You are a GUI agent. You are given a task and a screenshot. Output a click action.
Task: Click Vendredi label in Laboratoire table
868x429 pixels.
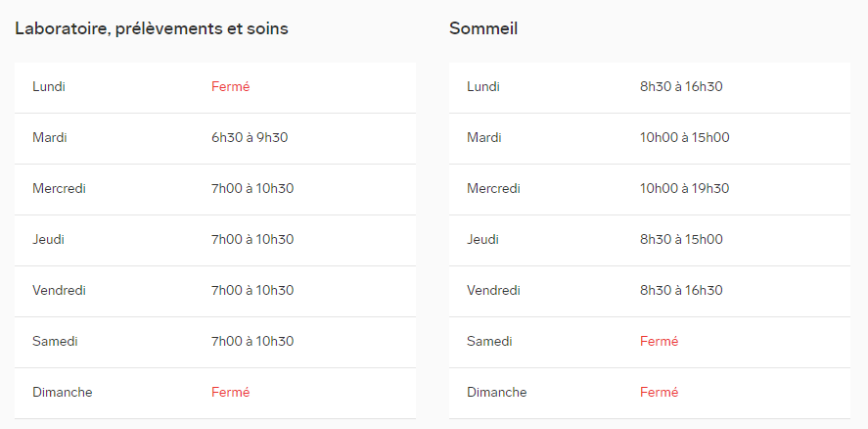60,291
